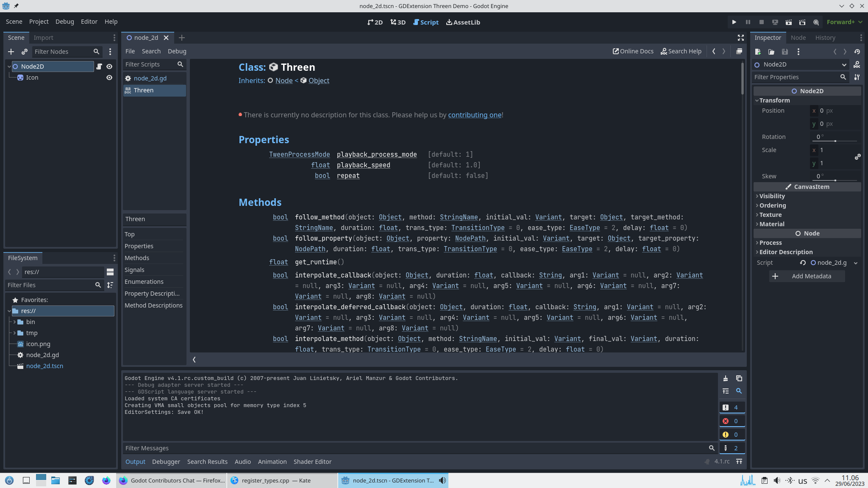Open the Debug menu in the script editor

tap(177, 51)
